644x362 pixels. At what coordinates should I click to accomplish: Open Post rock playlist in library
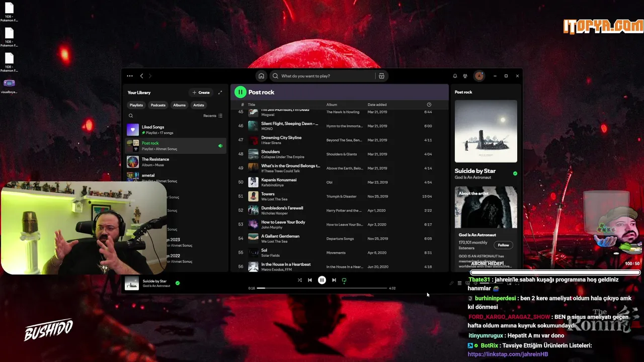pos(176,146)
